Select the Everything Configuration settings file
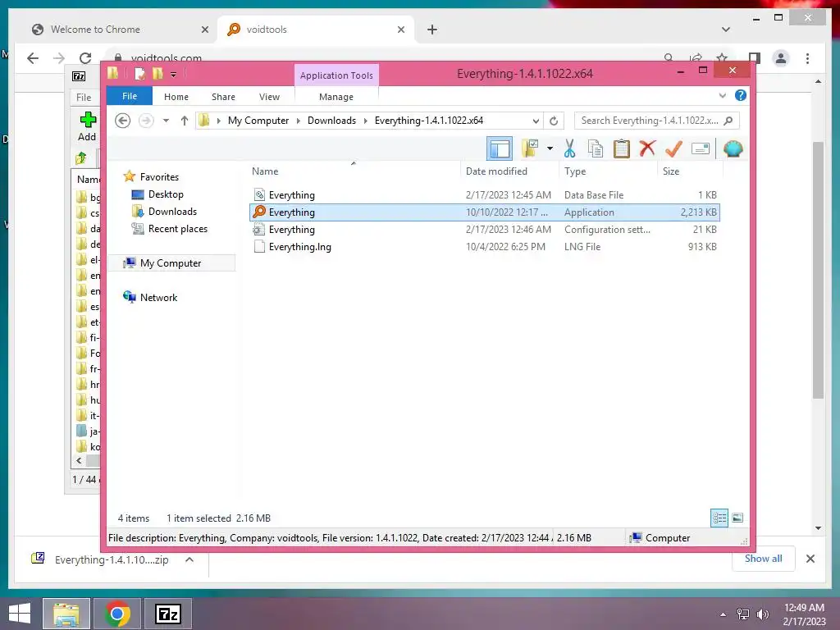Viewport: 840px width, 630px height. [485, 230]
